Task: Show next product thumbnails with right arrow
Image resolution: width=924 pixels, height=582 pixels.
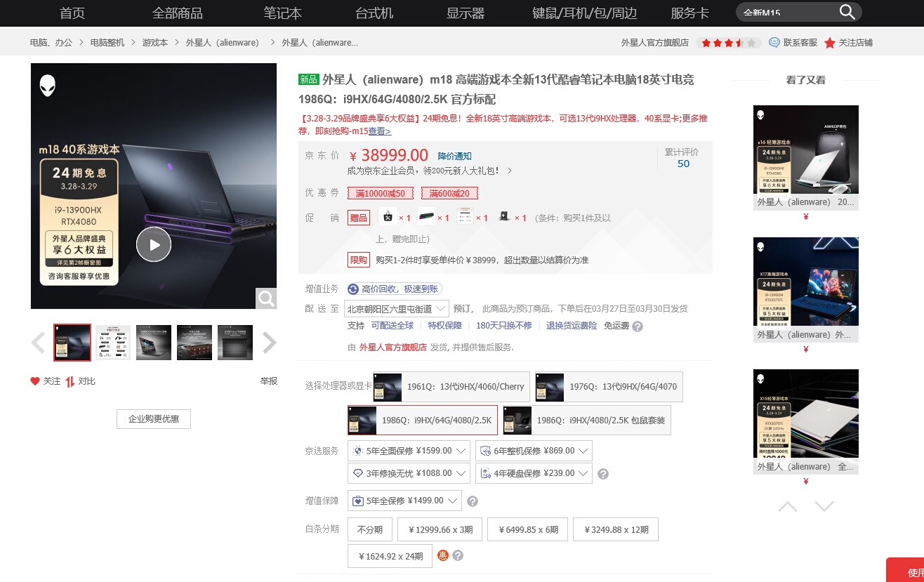Action: pos(270,343)
